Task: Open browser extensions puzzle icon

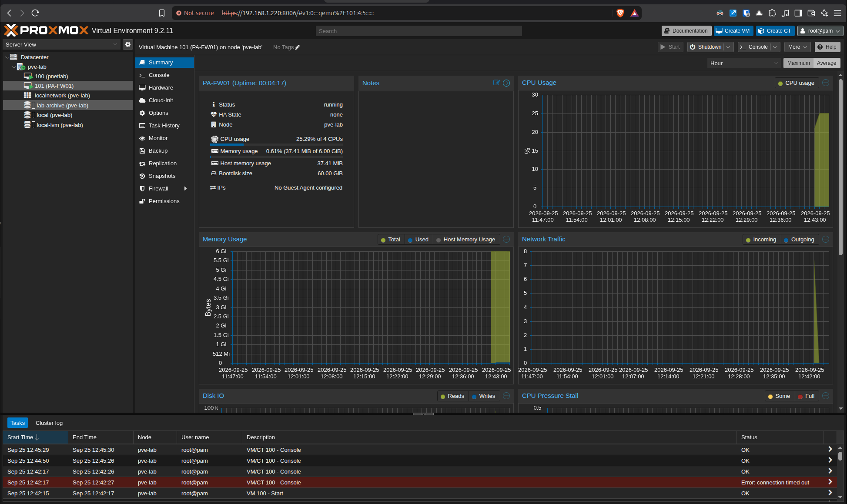Action: tap(772, 13)
